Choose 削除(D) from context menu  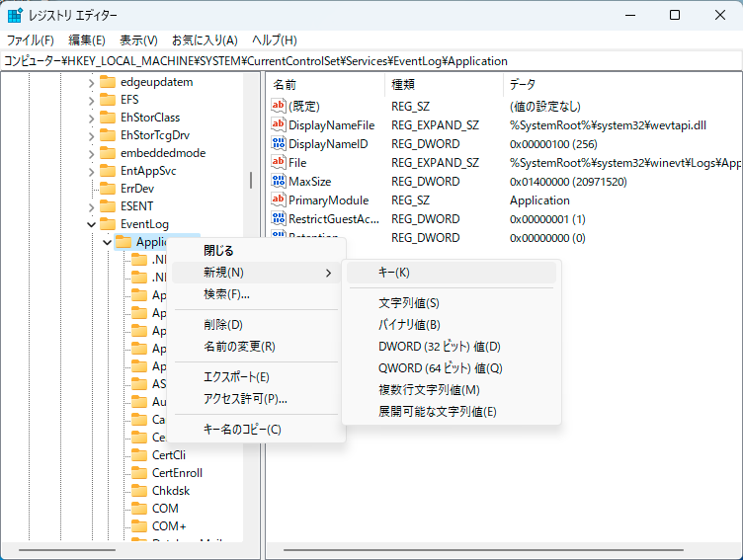[x=223, y=325]
